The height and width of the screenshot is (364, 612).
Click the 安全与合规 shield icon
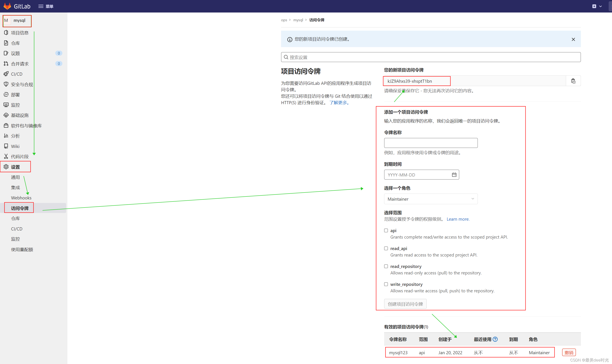(x=6, y=84)
